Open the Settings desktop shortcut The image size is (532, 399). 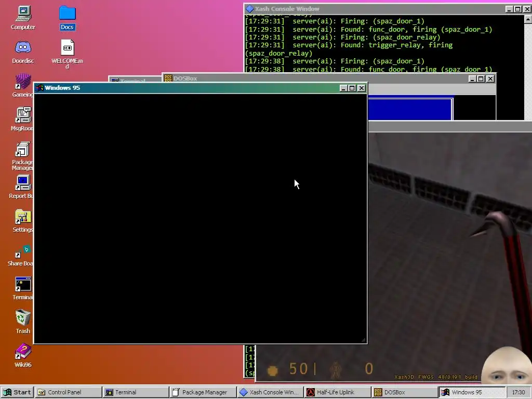pos(23,221)
